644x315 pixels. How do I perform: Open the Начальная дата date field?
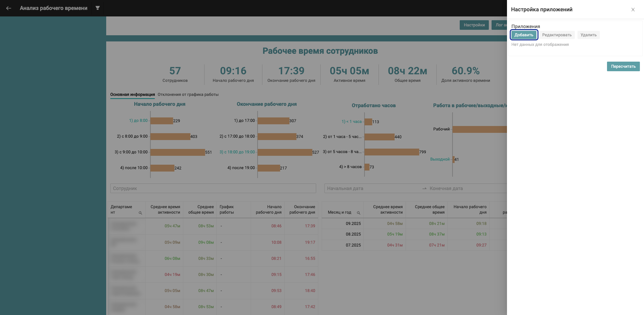(x=372, y=188)
